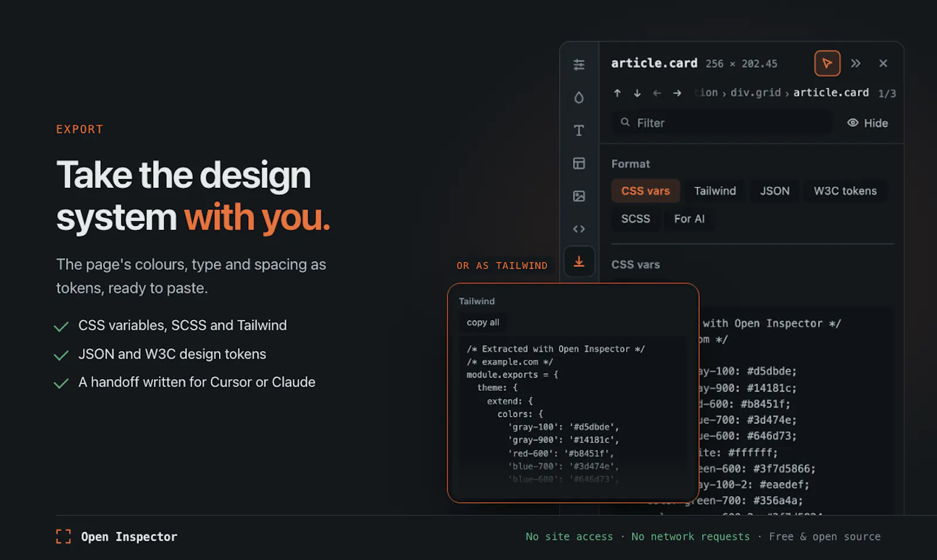Open the sliders settings sidebar icon
This screenshot has width=937, height=560.
579,64
